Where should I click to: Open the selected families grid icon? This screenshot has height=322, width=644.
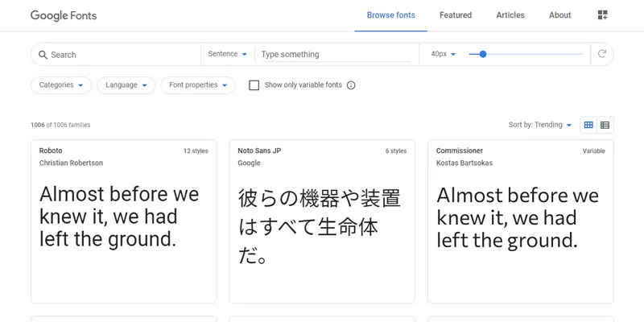point(603,15)
